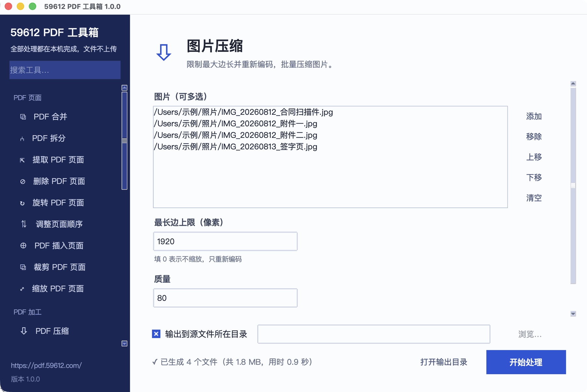Click 移除 to remove selected image
Viewport: 587px width, 392px height.
[534, 137]
